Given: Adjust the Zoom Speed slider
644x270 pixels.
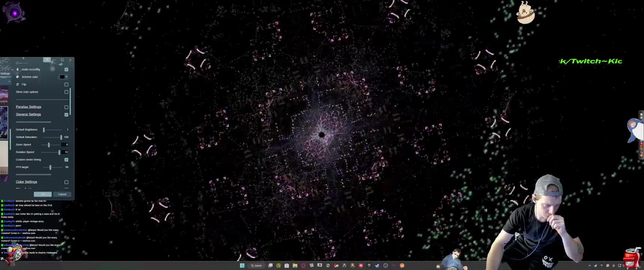Looking at the screenshot, I should (51, 144).
